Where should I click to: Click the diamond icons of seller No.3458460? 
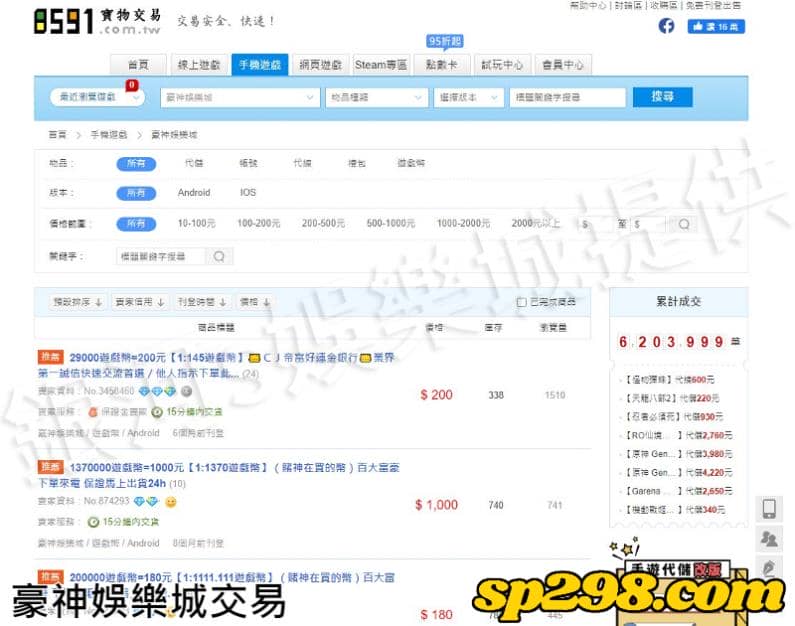(x=157, y=391)
